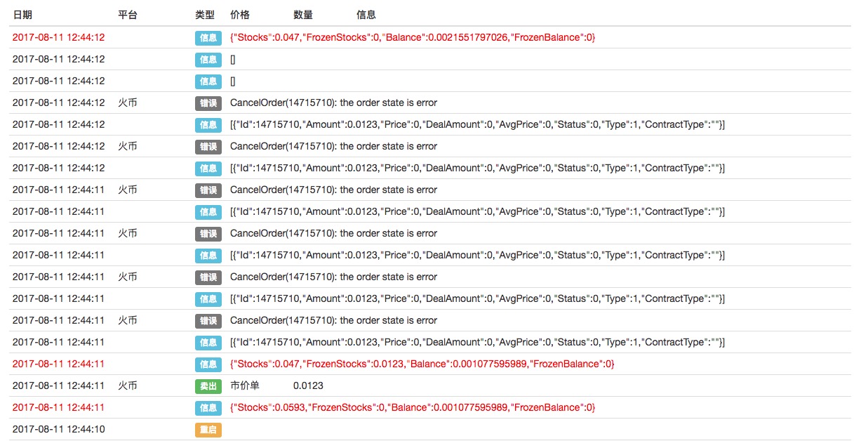Click the 数量 column header
The width and height of the screenshot is (868, 441).
(x=303, y=15)
